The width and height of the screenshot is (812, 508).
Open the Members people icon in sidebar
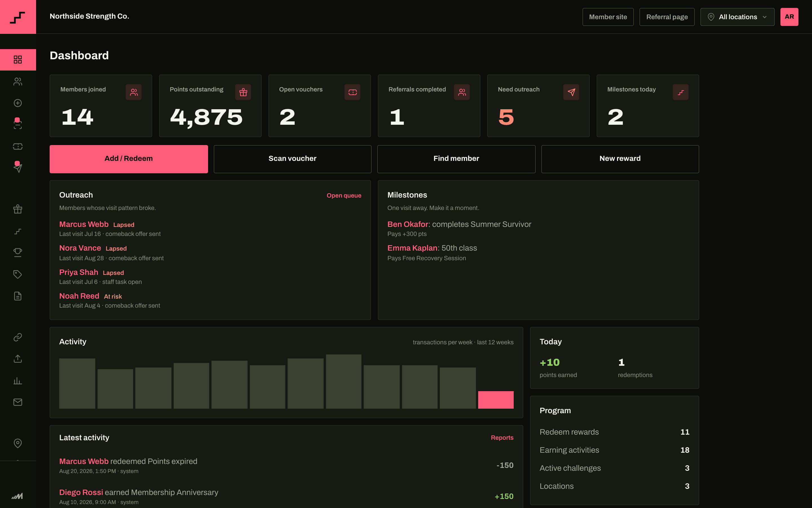pos(18,81)
